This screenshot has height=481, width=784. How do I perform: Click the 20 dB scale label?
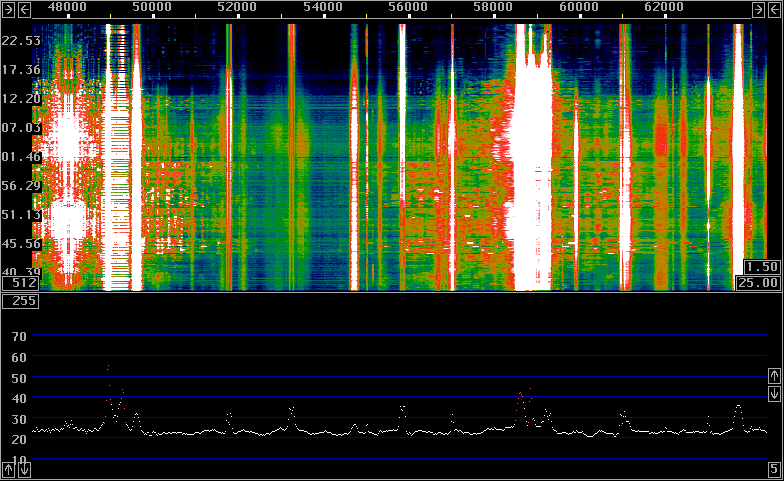(19, 440)
